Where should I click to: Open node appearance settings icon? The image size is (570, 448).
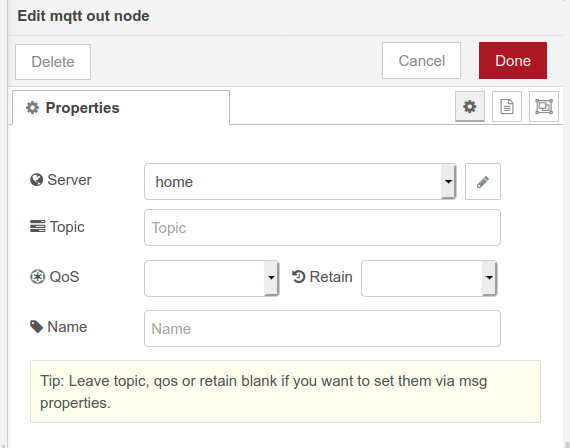pos(544,107)
